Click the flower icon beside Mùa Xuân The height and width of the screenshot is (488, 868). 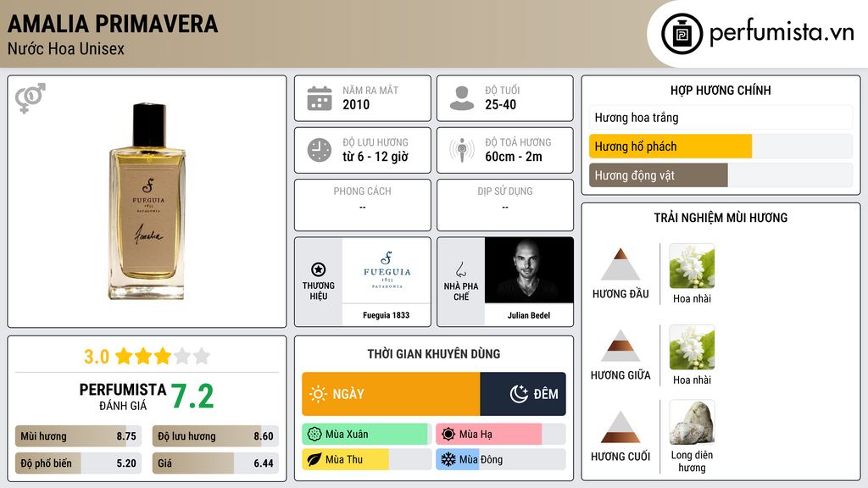click(x=314, y=435)
